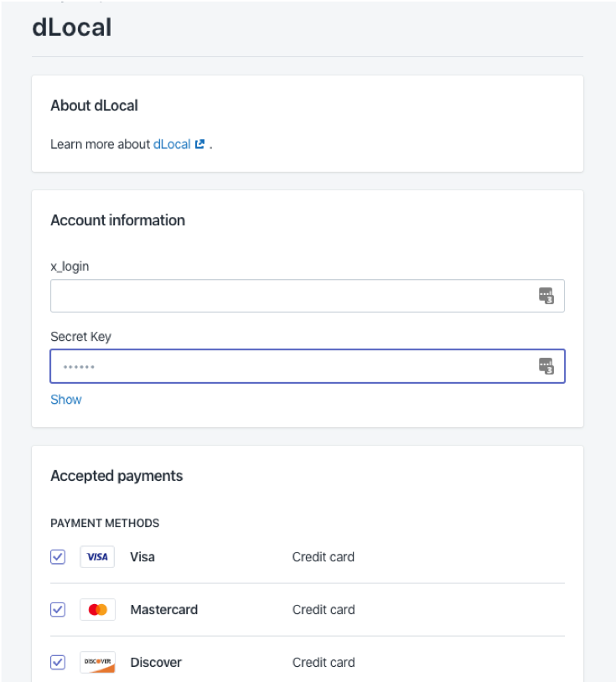Click the Mastercard logo icon
The width and height of the screenshot is (616, 682).
(97, 609)
